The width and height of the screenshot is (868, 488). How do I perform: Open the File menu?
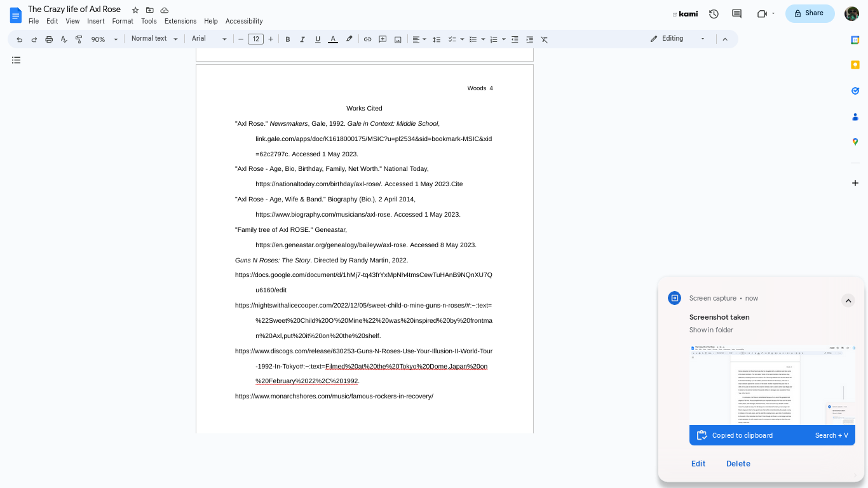[34, 21]
